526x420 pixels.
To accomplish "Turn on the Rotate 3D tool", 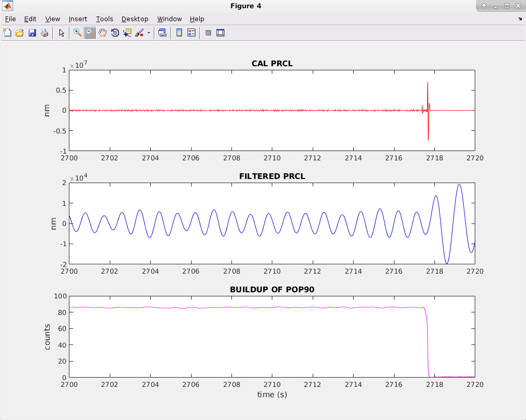I will coord(115,33).
